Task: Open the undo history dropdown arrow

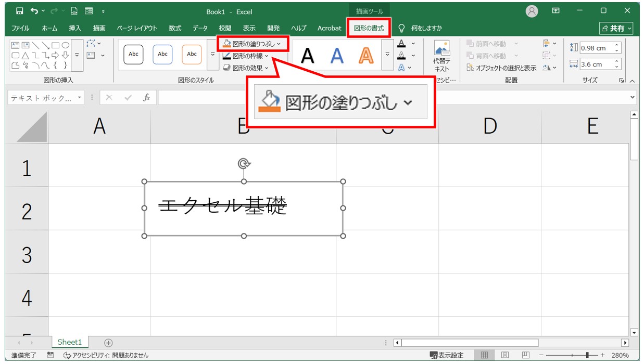Action: 42,11
